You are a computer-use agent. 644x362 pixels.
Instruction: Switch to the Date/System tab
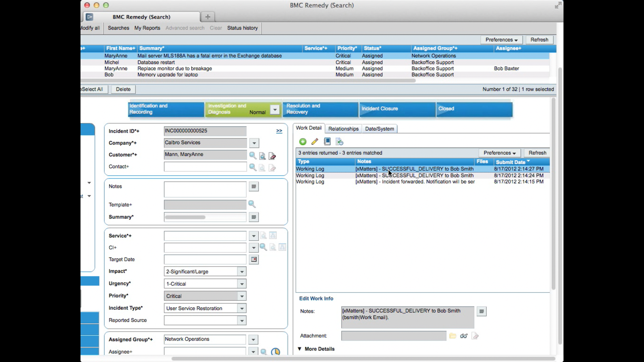380,129
